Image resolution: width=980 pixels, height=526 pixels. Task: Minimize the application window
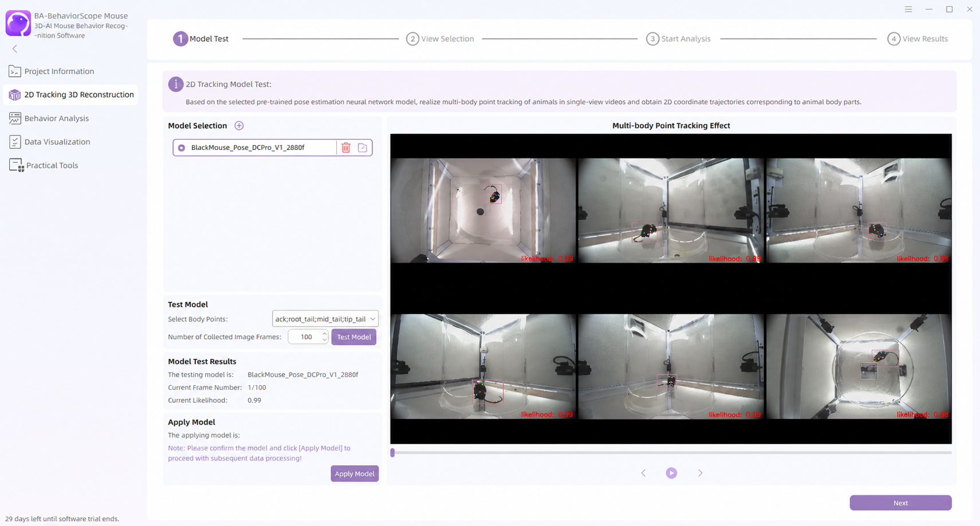(929, 9)
